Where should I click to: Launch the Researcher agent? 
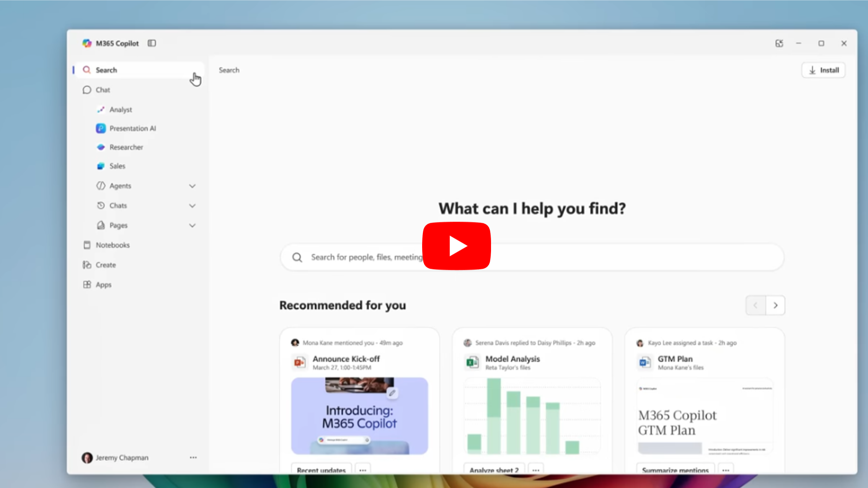[x=126, y=147]
